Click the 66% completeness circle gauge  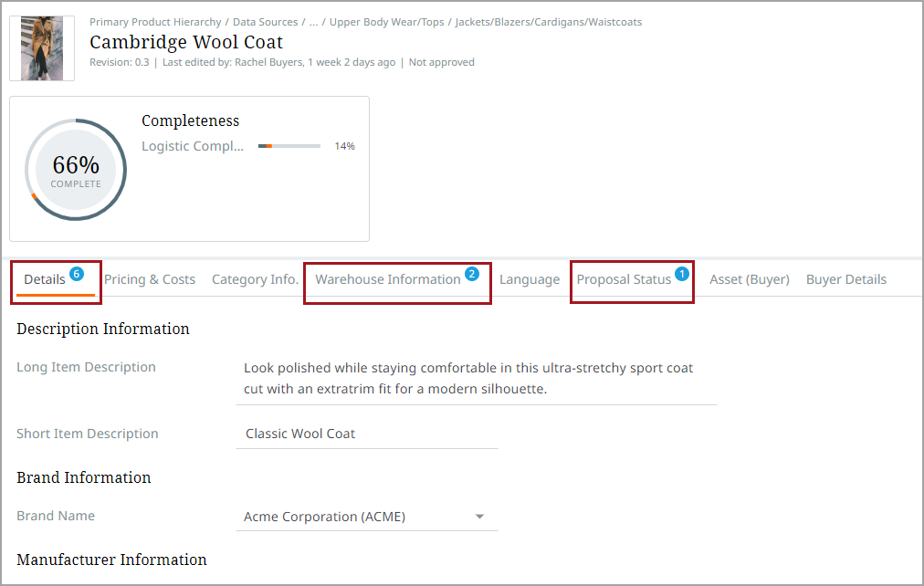76,169
